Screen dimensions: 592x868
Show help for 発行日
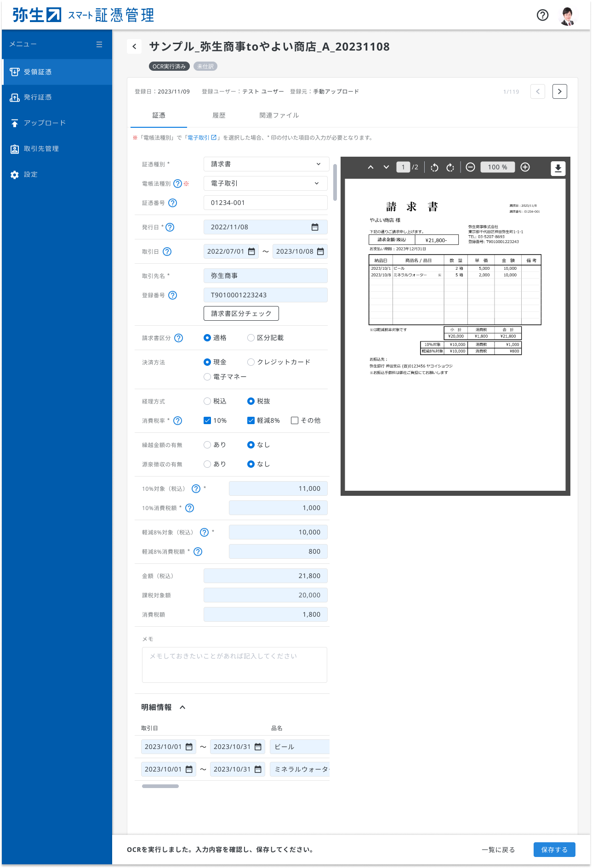[x=170, y=227]
